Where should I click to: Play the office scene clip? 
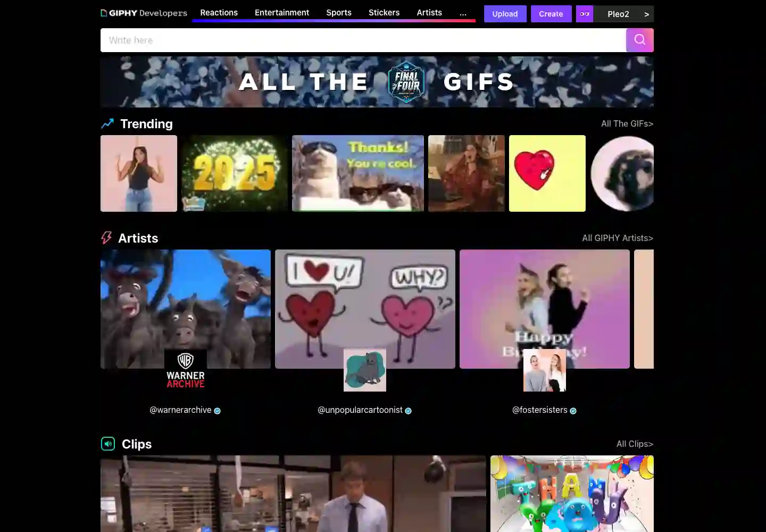point(293,494)
